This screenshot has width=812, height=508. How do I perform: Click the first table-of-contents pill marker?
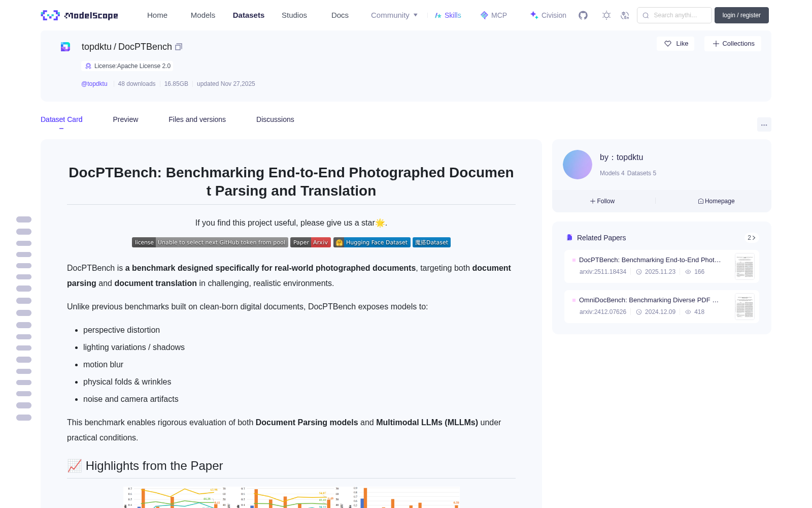pos(24,219)
